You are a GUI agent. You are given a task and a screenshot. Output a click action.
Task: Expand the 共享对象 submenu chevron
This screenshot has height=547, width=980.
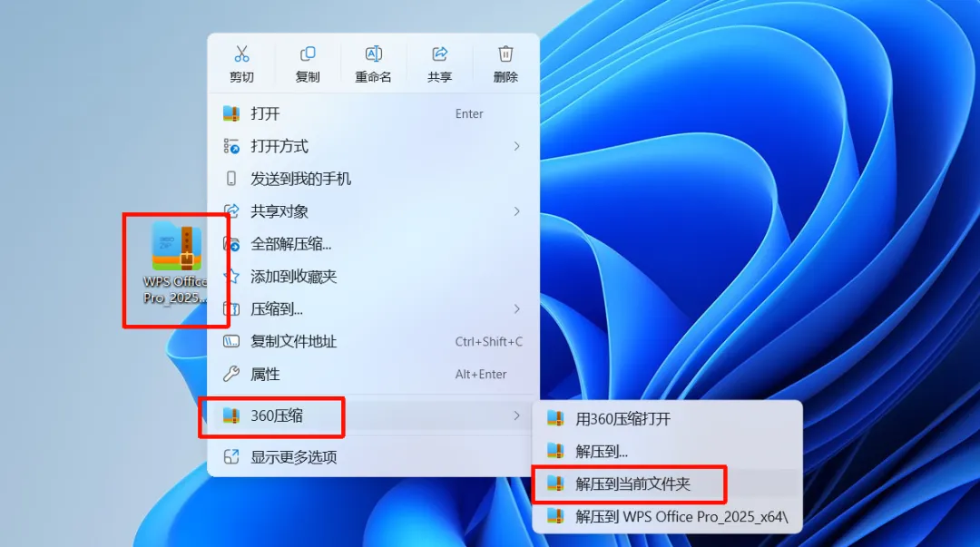click(x=516, y=211)
